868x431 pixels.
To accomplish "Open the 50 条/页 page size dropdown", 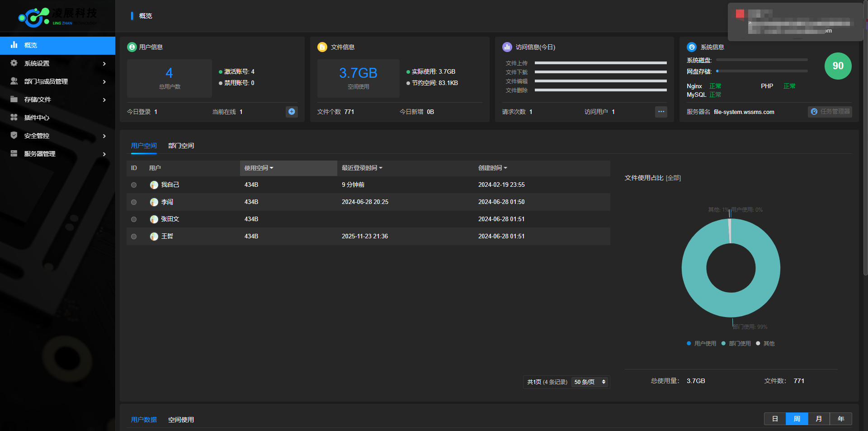I will [590, 382].
